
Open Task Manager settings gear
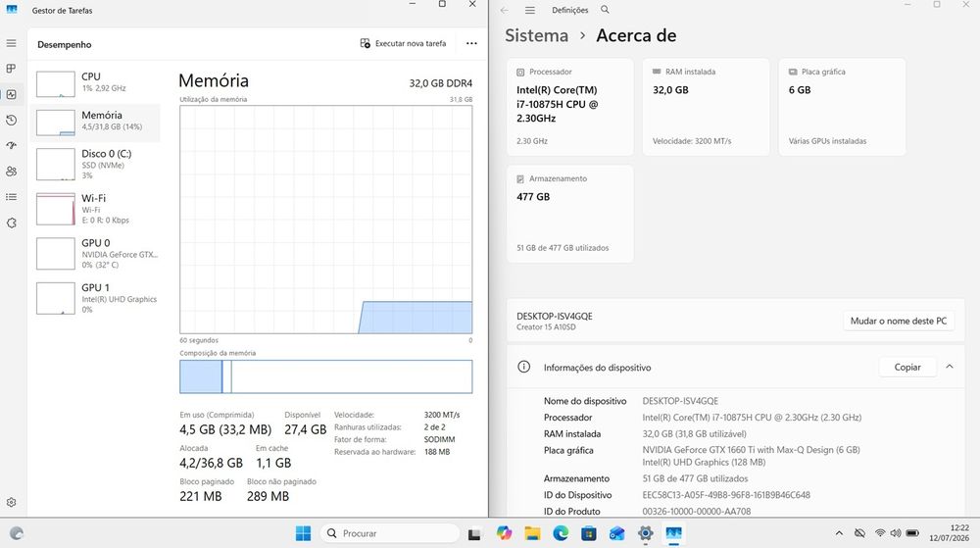(x=11, y=502)
